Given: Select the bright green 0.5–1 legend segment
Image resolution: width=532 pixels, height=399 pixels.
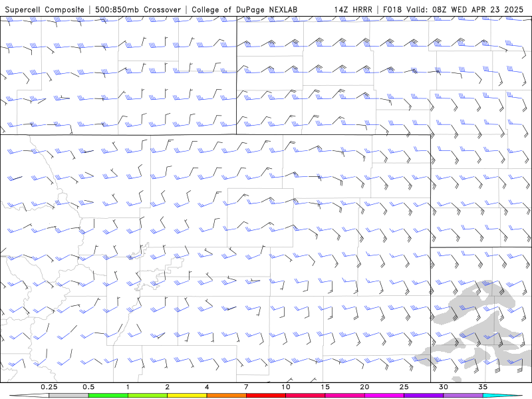Looking at the screenshot, I should tap(108, 396).
